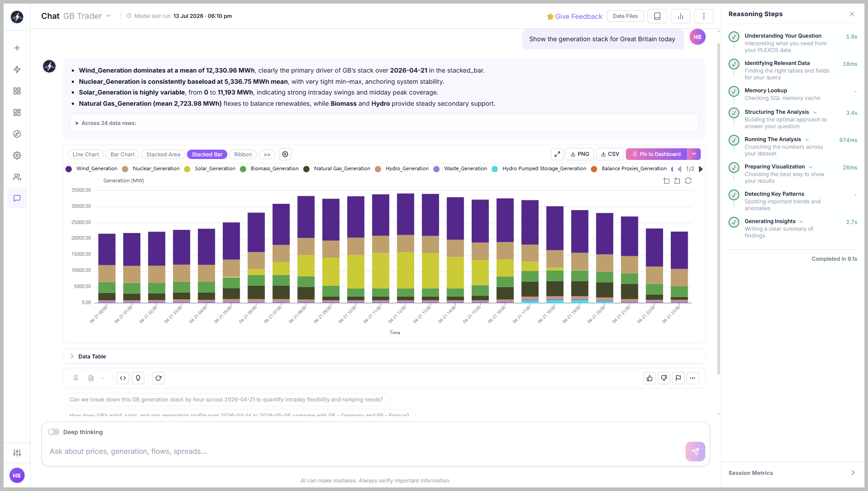Open the Data Files button

click(x=625, y=16)
